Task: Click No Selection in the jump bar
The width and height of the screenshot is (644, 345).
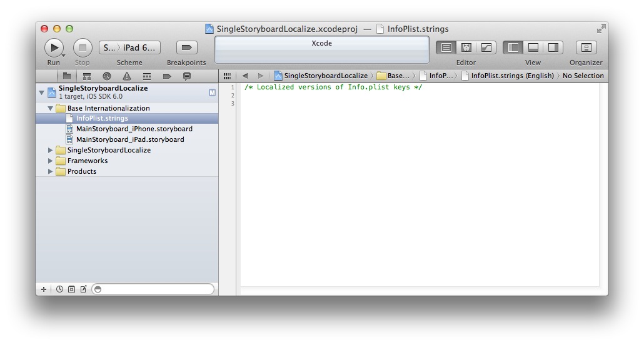Action: (x=583, y=76)
